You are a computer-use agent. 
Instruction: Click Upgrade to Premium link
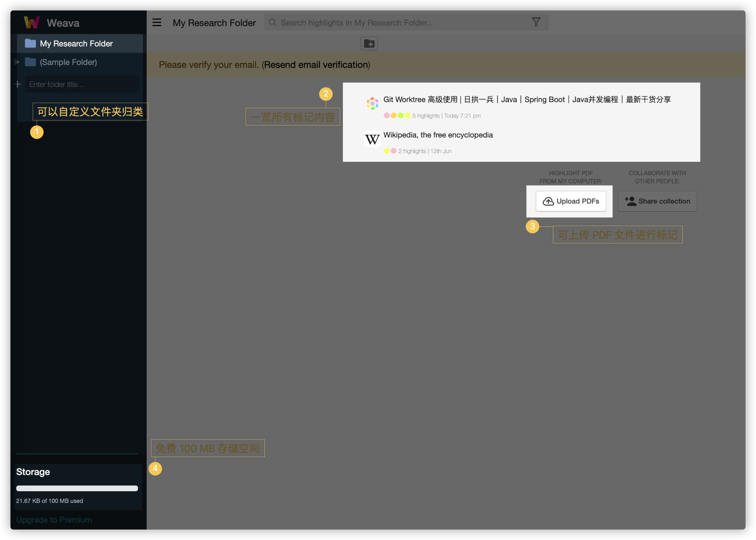(54, 520)
